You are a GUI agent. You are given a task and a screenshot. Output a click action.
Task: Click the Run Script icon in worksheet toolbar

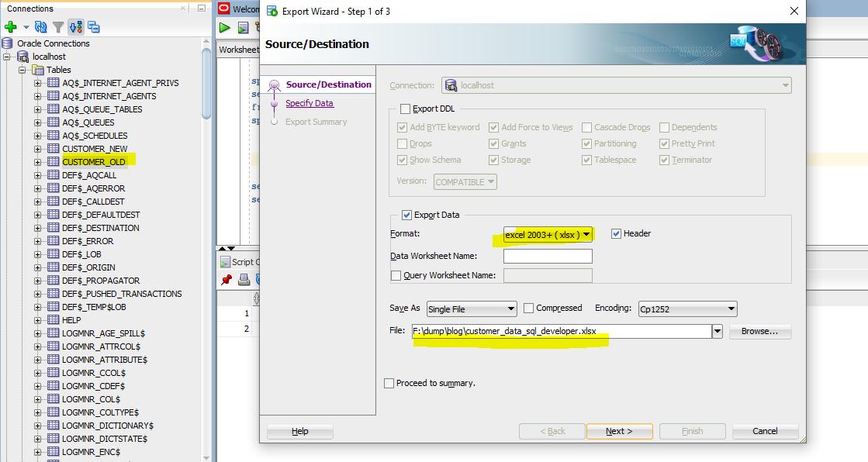tap(243, 27)
